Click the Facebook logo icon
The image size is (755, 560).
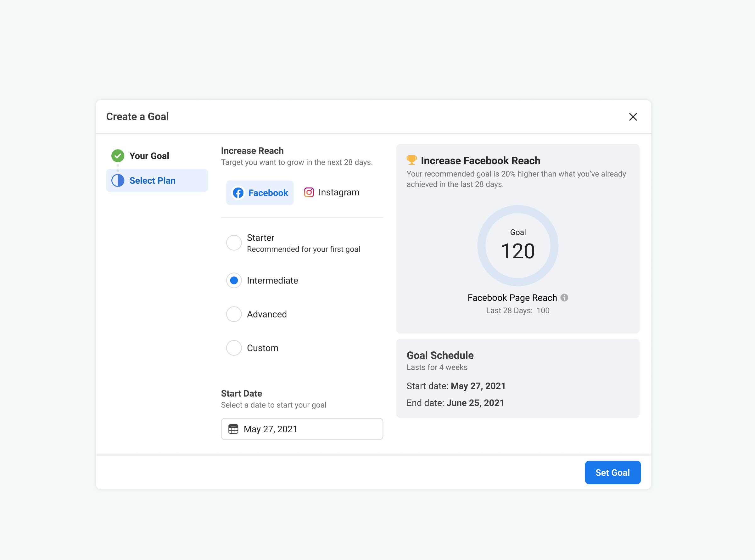click(x=238, y=193)
